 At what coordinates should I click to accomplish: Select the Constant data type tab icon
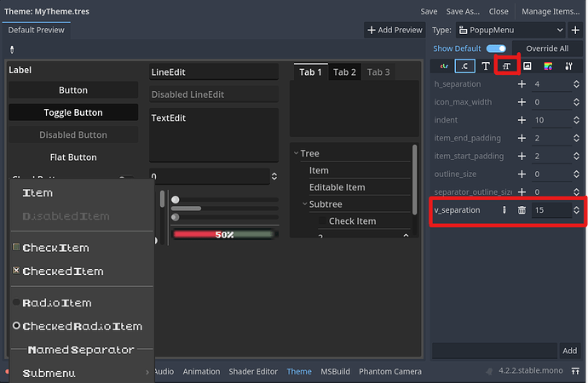click(x=465, y=66)
